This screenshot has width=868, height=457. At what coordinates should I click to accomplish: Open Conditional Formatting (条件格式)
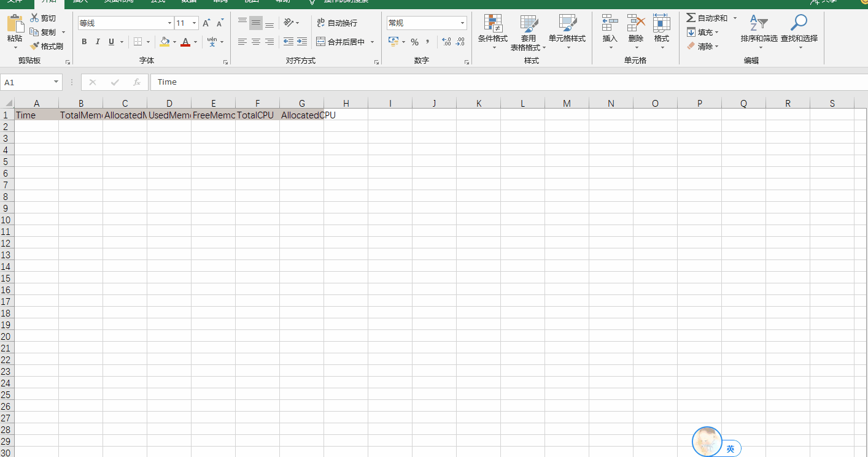[493, 32]
